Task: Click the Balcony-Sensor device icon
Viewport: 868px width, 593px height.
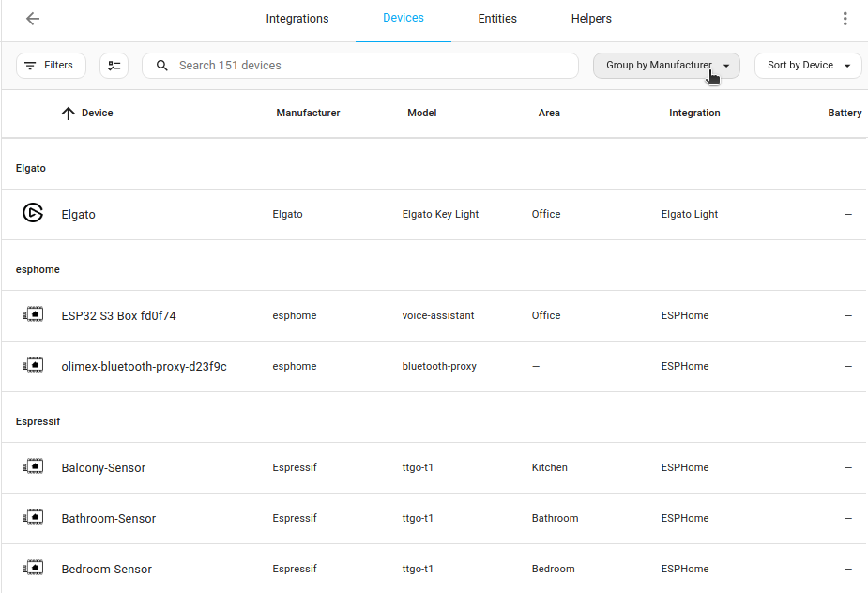Action: click(x=33, y=467)
